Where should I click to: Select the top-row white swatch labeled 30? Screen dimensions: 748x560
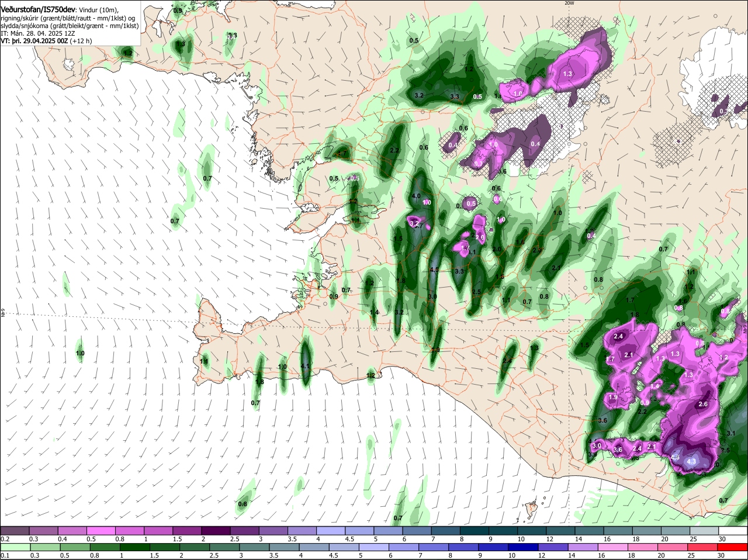[733, 530]
